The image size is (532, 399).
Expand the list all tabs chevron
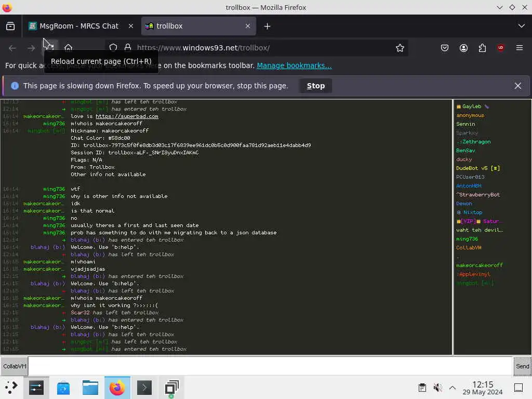(x=522, y=26)
